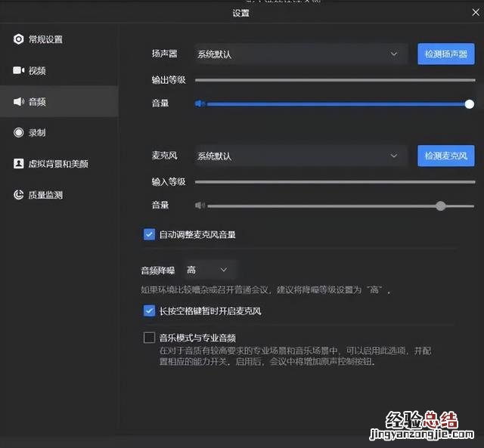Select the 音频 settings tab

(59, 101)
